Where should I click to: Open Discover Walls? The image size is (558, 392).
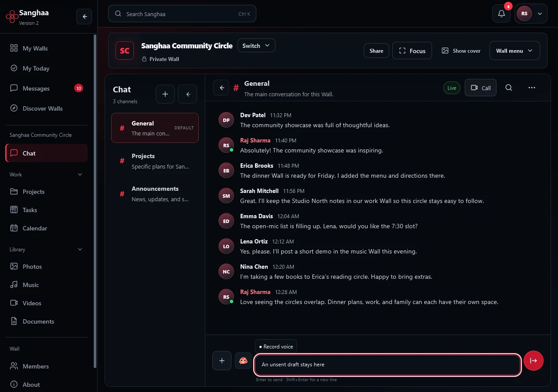[46, 108]
